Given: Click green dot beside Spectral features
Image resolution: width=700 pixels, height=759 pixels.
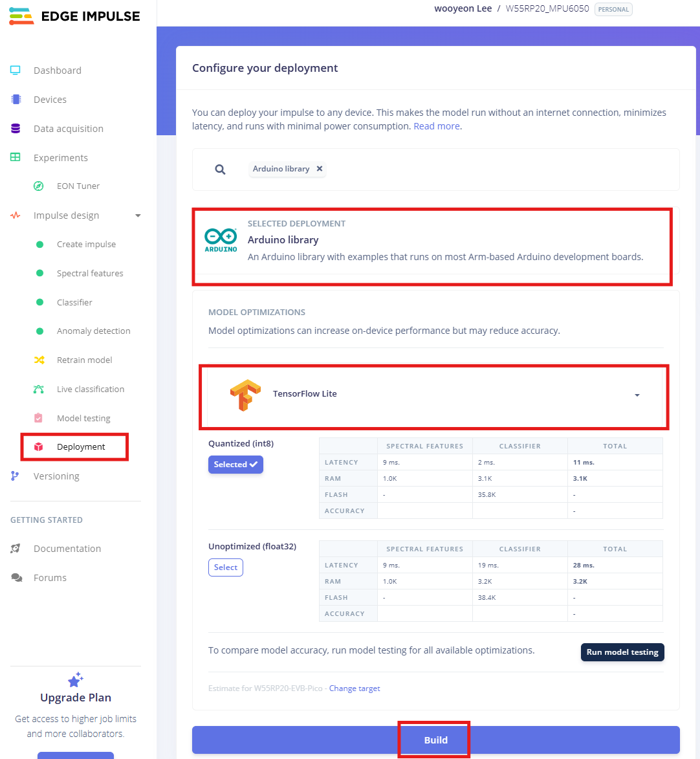Looking at the screenshot, I should (x=39, y=273).
